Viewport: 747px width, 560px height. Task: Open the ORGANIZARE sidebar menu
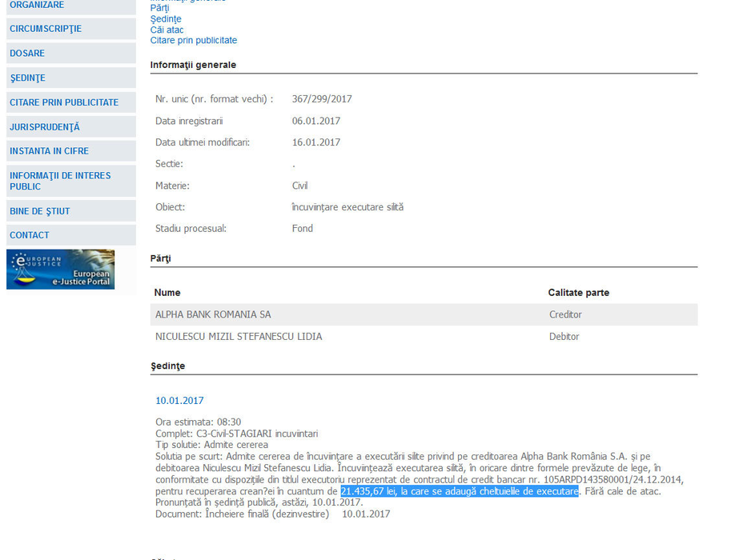tap(71, 6)
